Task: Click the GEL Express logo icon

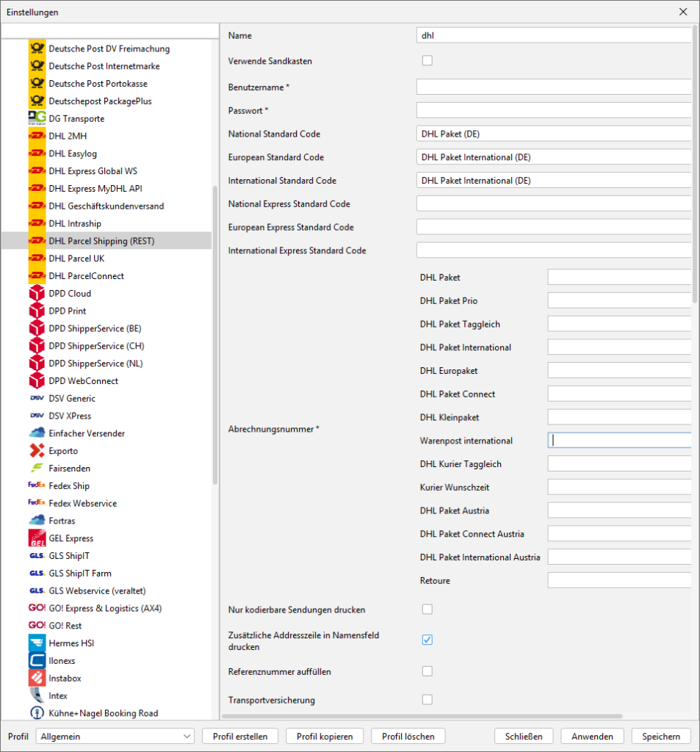Action: tap(37, 538)
